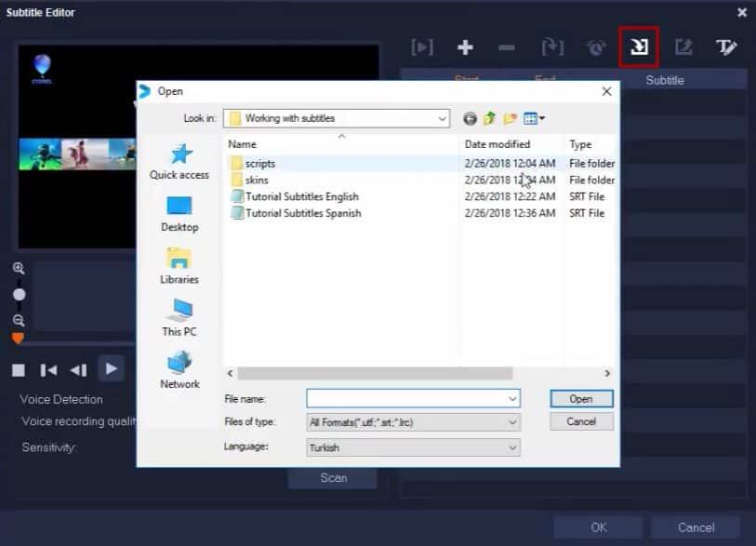Remove a subtitle using the minus icon
Viewport: 756px width, 546px height.
pyautogui.click(x=508, y=47)
